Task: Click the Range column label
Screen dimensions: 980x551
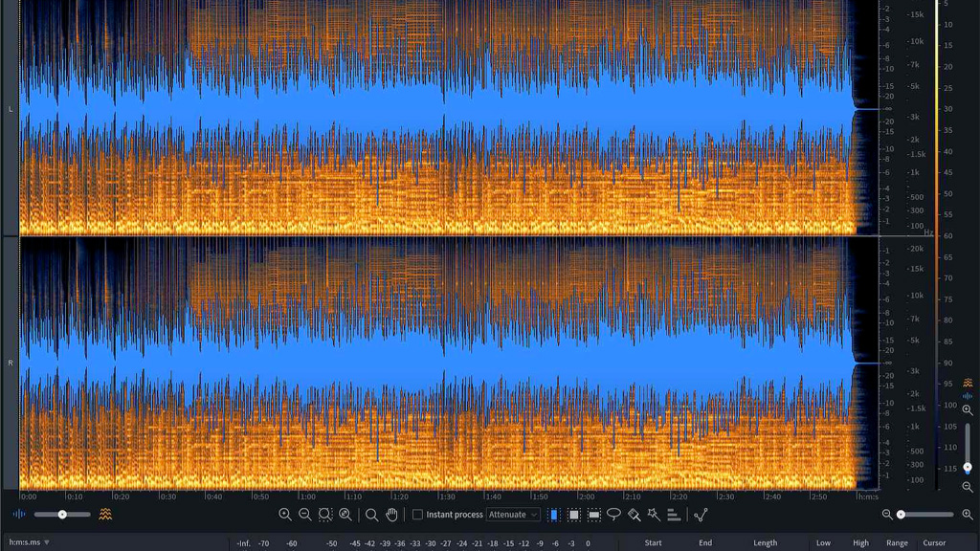Action: click(897, 543)
